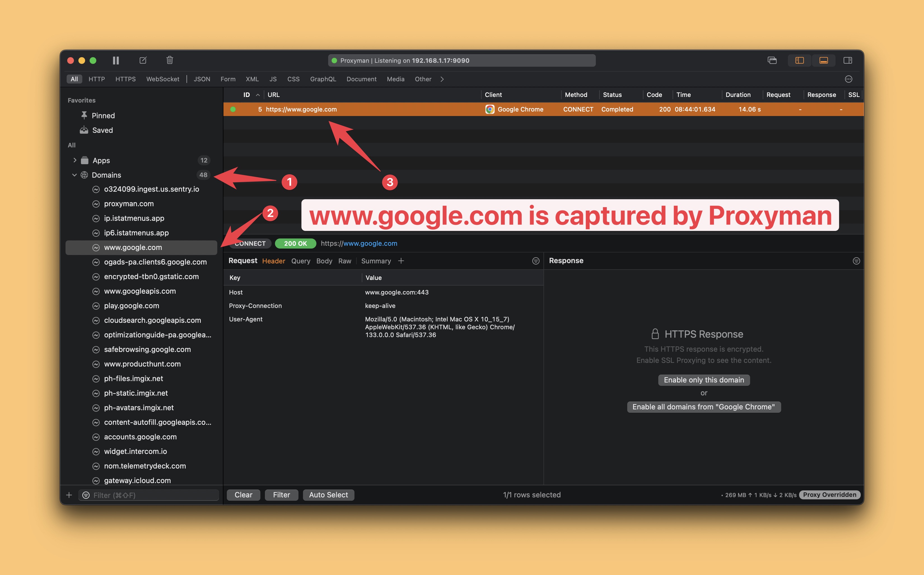Expand the Apps group
Image resolution: width=924 pixels, height=575 pixels.
pos(75,160)
